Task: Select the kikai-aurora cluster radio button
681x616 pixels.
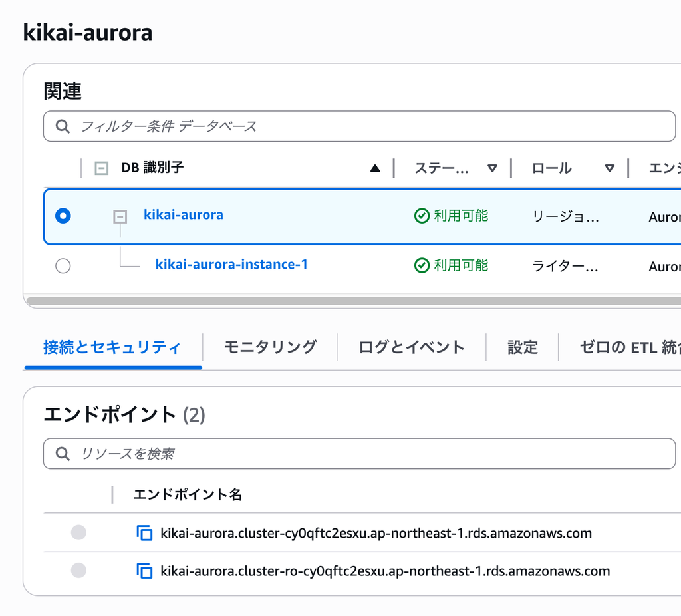Action: coord(63,216)
